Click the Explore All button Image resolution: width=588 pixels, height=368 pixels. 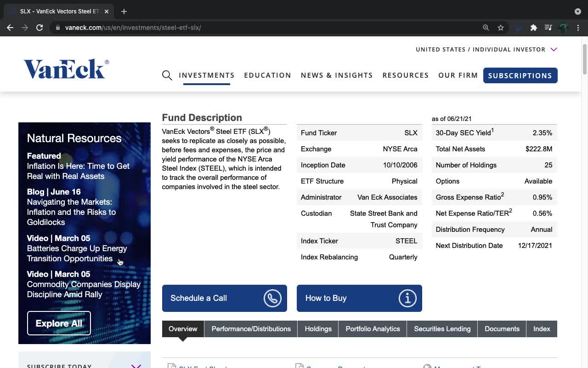coord(59,323)
